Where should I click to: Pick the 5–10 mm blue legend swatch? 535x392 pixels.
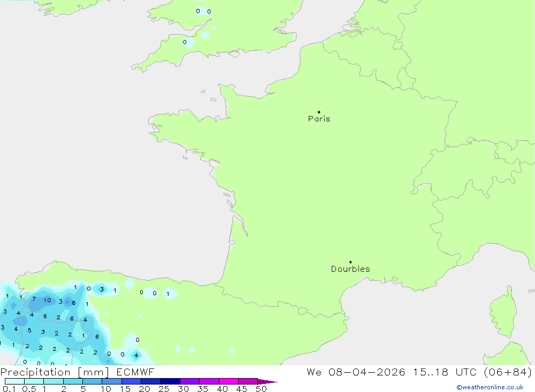pos(93,381)
